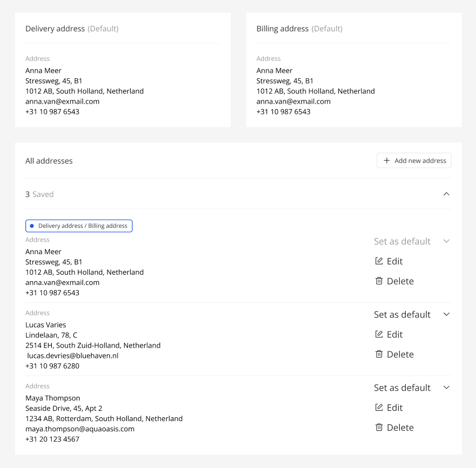The width and height of the screenshot is (476, 468).
Task: Open Set as default chevron for Anna Meer
Action: pyautogui.click(x=446, y=241)
